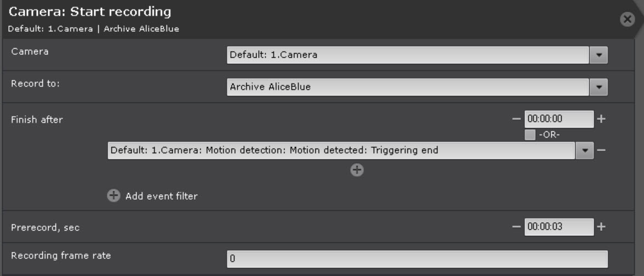Increase the Finish after time
Screen dimensions: 644x276
(x=601, y=119)
